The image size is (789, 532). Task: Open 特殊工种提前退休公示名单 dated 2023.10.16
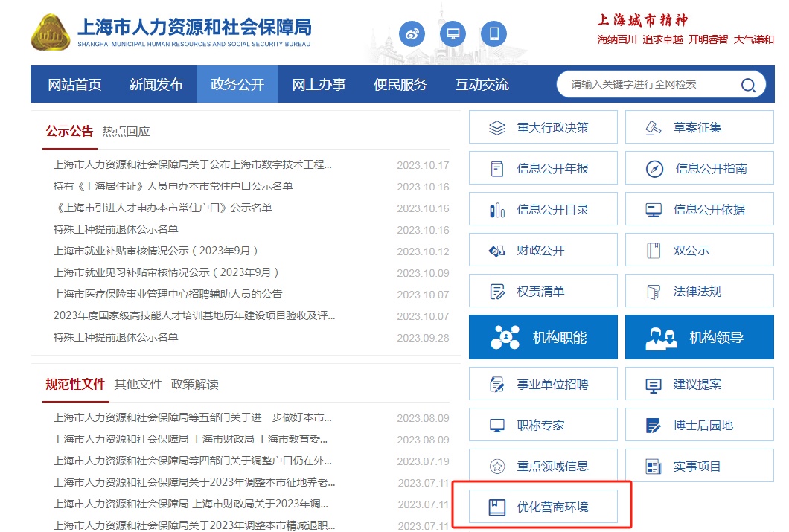tap(115, 229)
